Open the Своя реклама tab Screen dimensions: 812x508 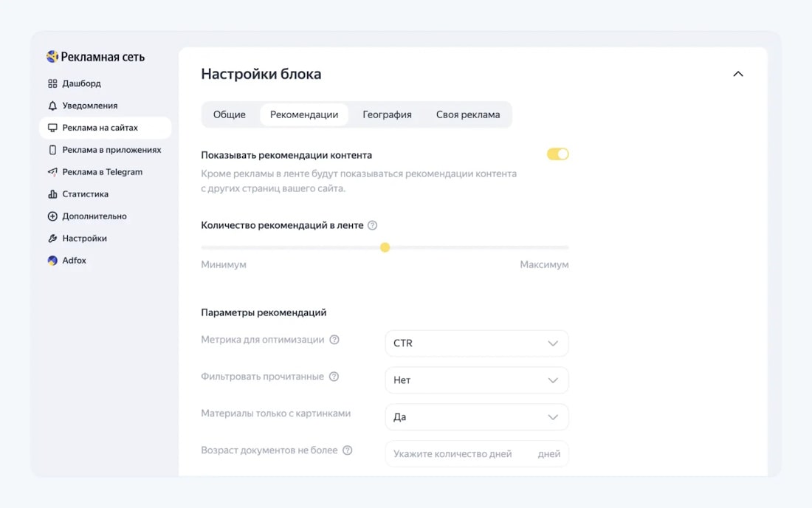[x=467, y=114]
